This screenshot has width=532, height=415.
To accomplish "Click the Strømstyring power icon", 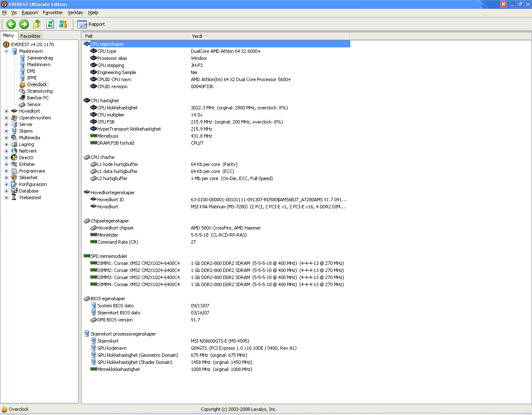I will point(22,91).
